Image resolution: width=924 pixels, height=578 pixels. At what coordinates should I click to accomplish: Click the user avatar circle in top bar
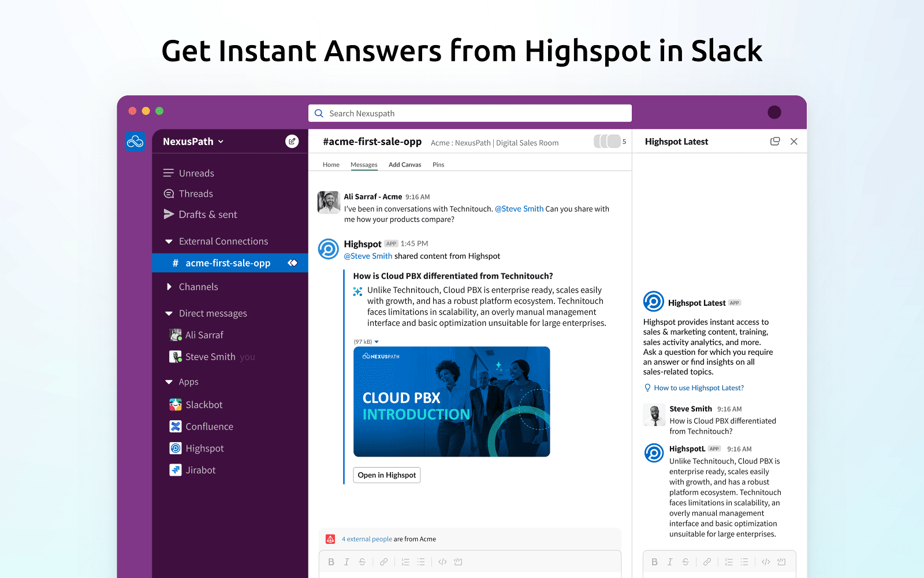pyautogui.click(x=774, y=112)
